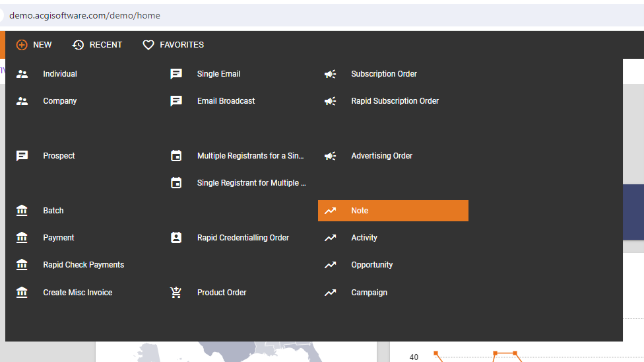Open the RECENT menu tab
The image size is (644, 362).
click(x=98, y=45)
